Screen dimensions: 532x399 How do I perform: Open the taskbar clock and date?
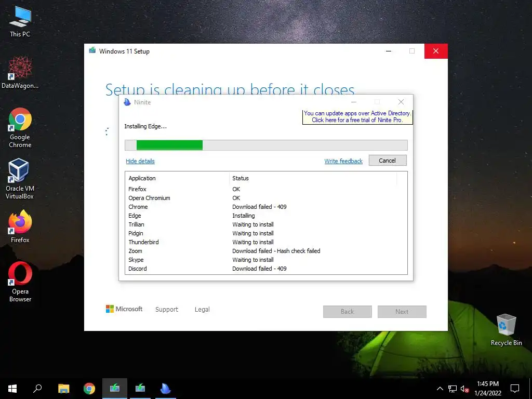pos(488,389)
